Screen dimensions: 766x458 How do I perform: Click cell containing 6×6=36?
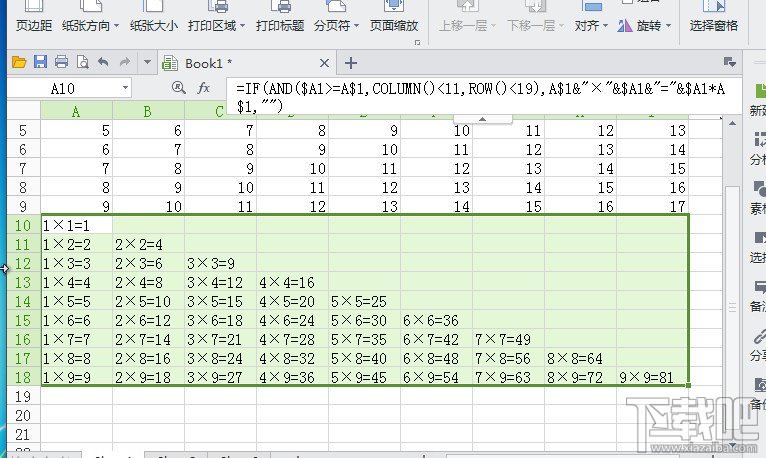[436, 321]
